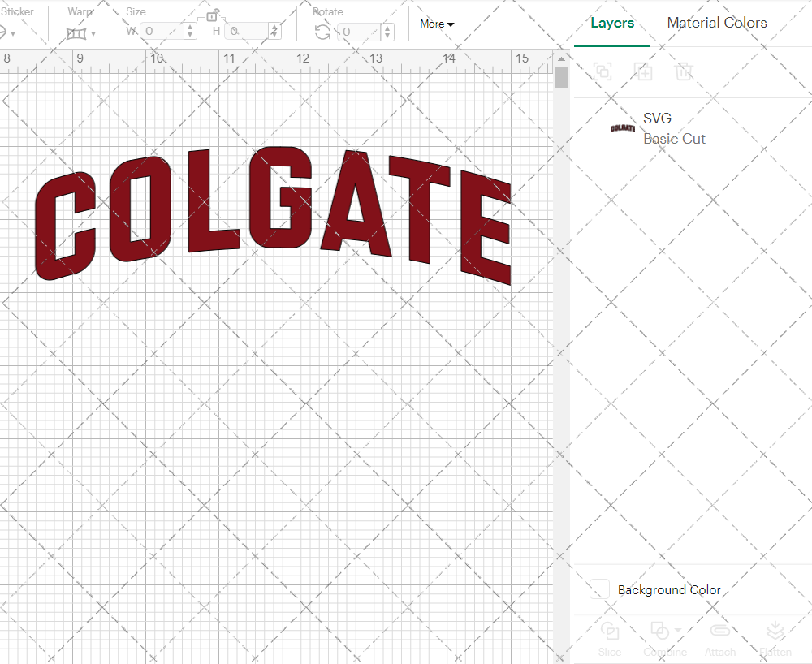Click the Width stepper arrows

click(190, 31)
